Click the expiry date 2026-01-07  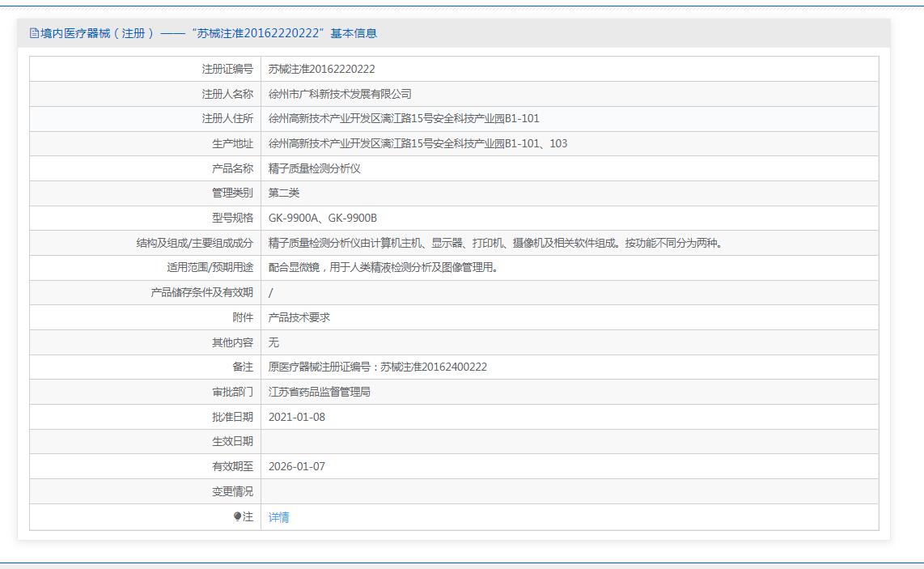tap(296, 466)
